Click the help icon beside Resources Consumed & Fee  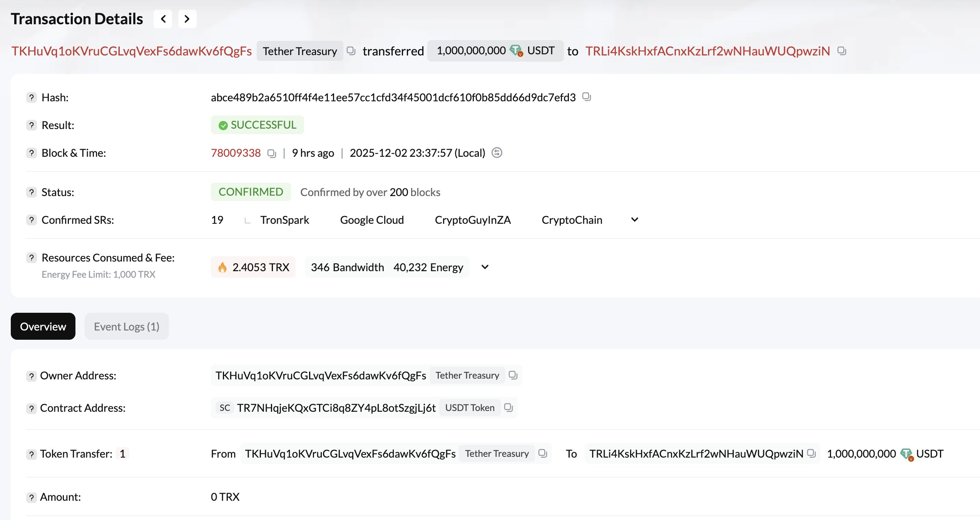(31, 258)
